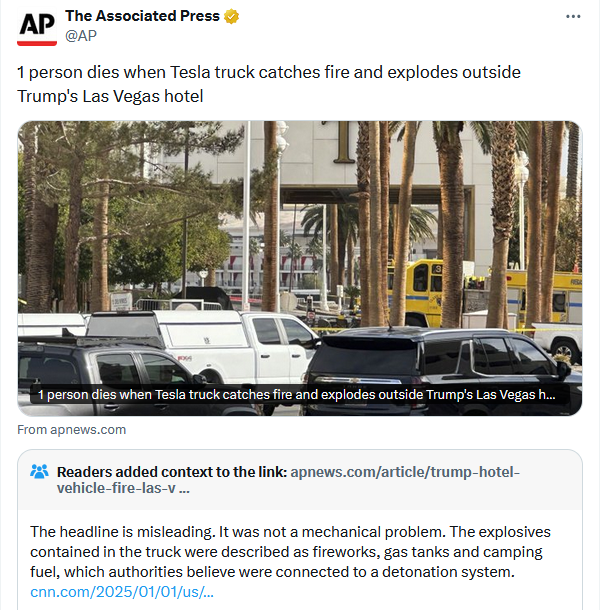Click the gold verified badge
This screenshot has height=610, width=608.
tap(231, 17)
